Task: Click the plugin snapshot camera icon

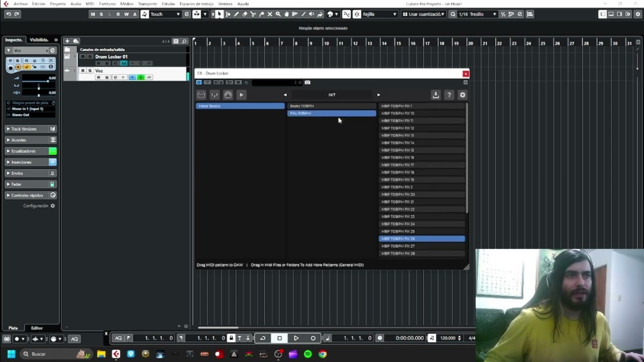Action: (x=307, y=82)
